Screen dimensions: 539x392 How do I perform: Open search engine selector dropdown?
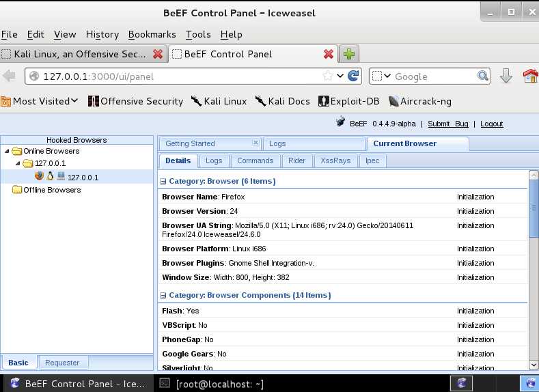point(381,76)
